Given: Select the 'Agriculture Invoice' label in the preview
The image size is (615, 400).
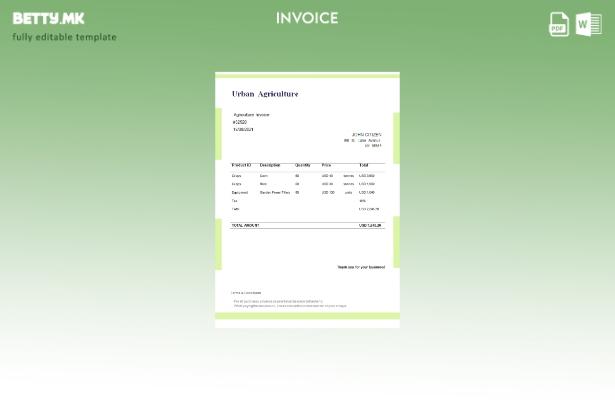Looking at the screenshot, I should [251, 115].
